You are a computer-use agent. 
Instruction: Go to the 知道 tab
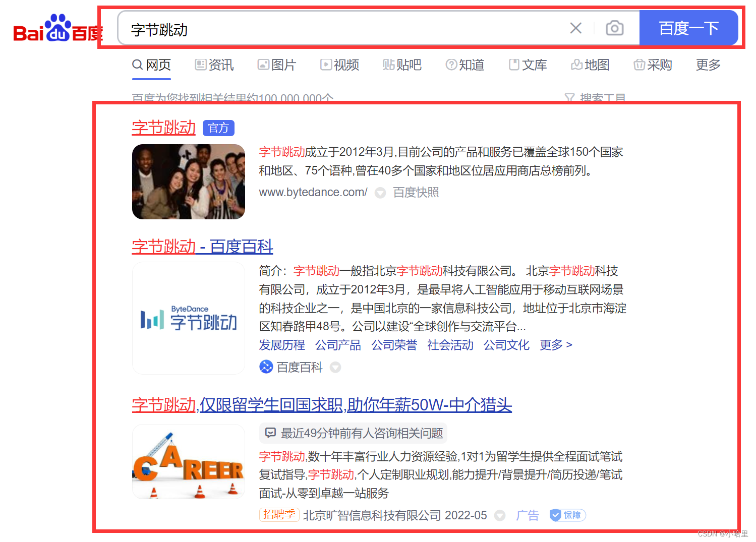click(465, 65)
